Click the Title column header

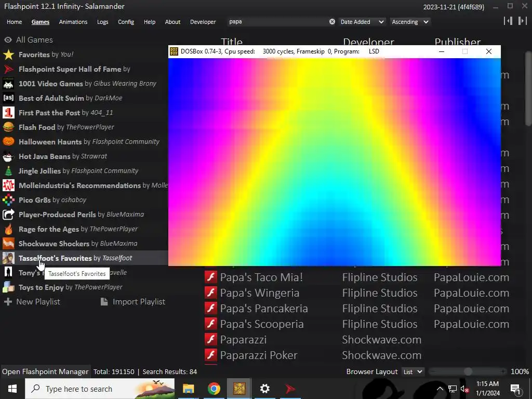[x=232, y=42]
